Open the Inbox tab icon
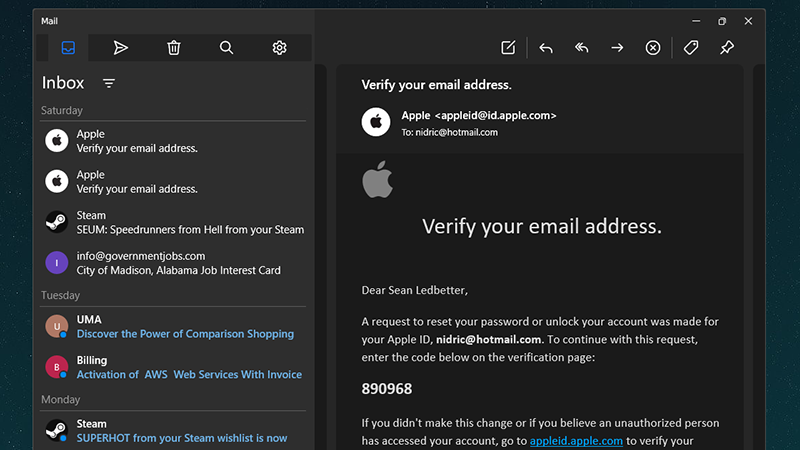This screenshot has width=800, height=450. click(68, 47)
